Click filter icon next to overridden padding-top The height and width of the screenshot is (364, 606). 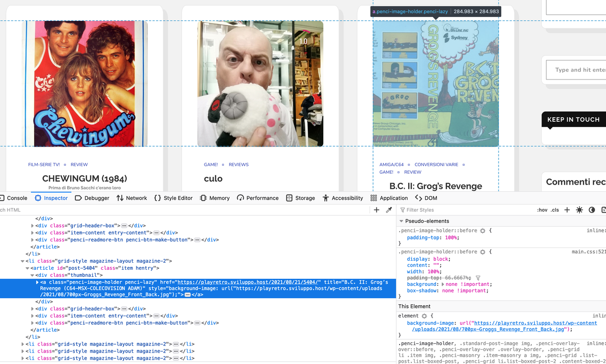478,278
